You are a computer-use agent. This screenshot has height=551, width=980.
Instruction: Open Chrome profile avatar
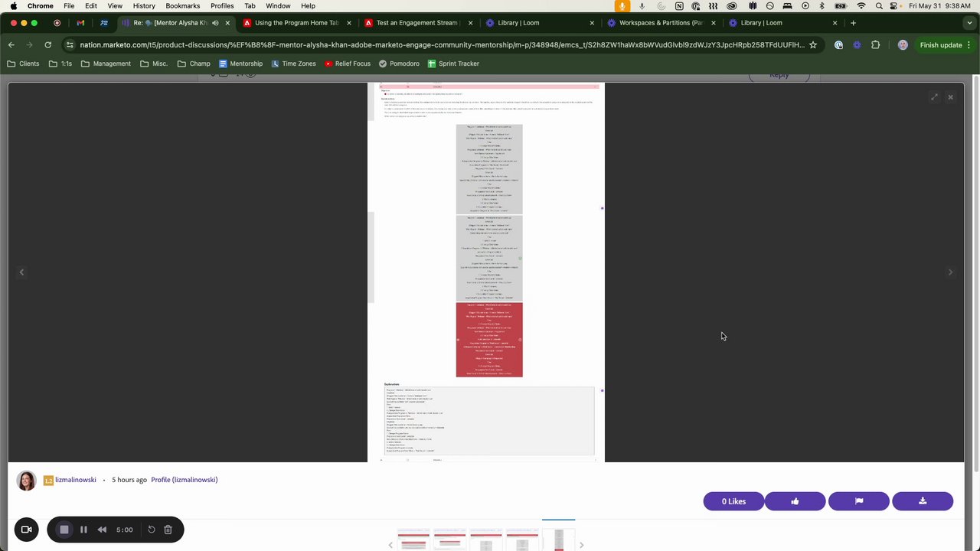point(903,45)
